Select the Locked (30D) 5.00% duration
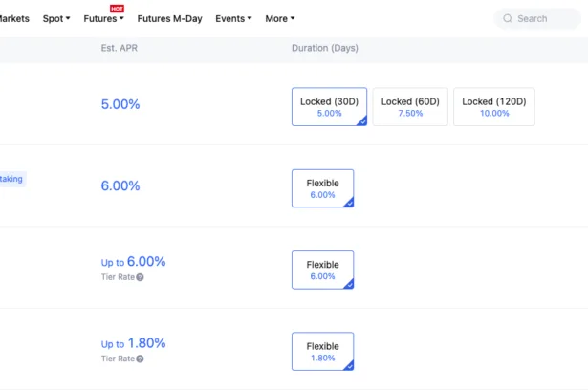The height and width of the screenshot is (392, 588). click(329, 107)
